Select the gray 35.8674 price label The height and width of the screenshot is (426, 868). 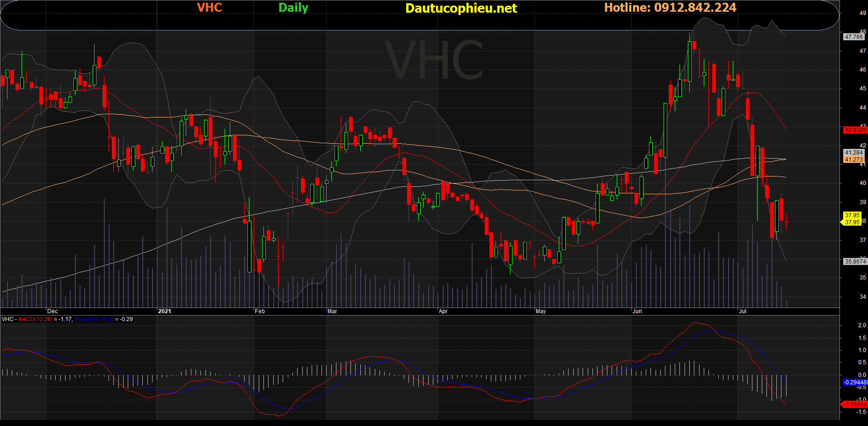[854, 261]
